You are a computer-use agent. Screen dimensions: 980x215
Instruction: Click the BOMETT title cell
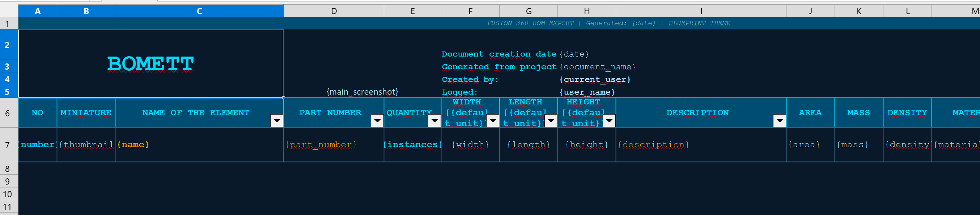pos(150,64)
